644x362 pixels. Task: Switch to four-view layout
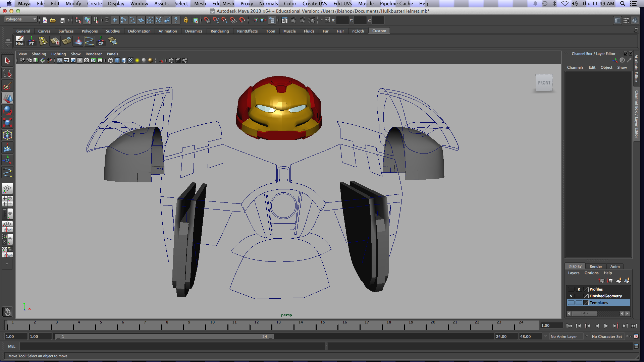pyautogui.click(x=7, y=201)
